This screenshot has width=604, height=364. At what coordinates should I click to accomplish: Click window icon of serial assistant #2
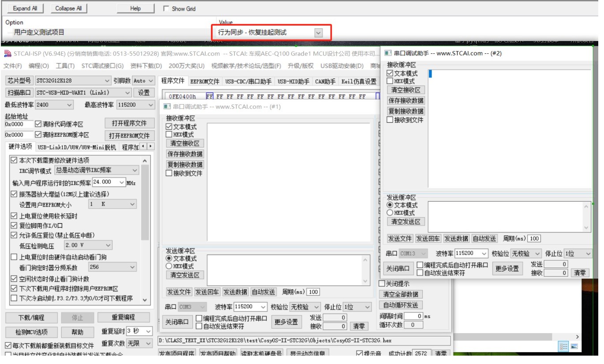[x=388, y=53]
